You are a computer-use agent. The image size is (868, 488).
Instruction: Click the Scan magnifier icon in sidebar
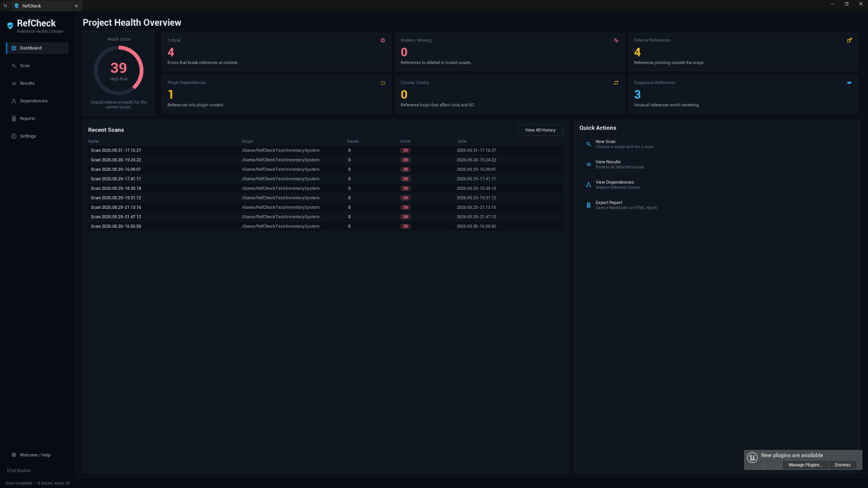[14, 66]
